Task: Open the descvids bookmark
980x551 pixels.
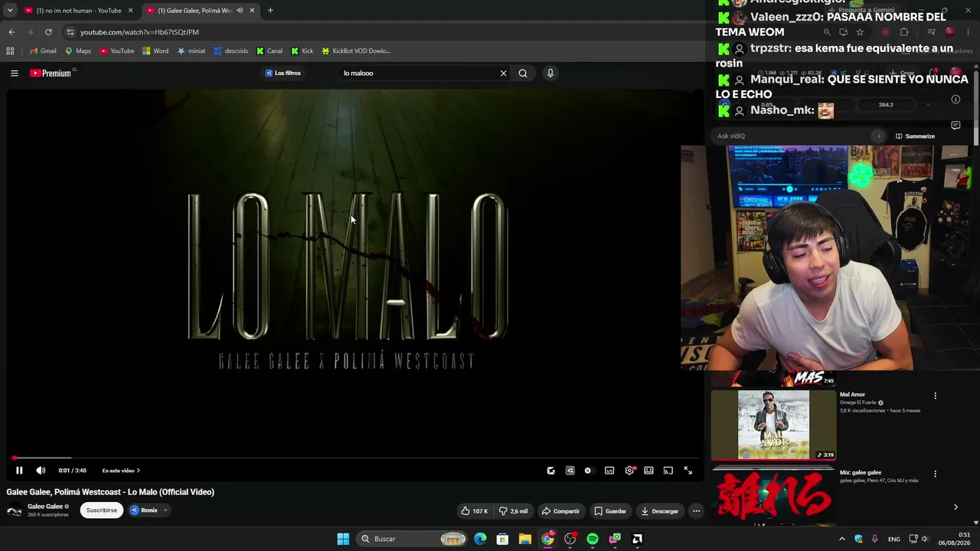Action: click(231, 51)
